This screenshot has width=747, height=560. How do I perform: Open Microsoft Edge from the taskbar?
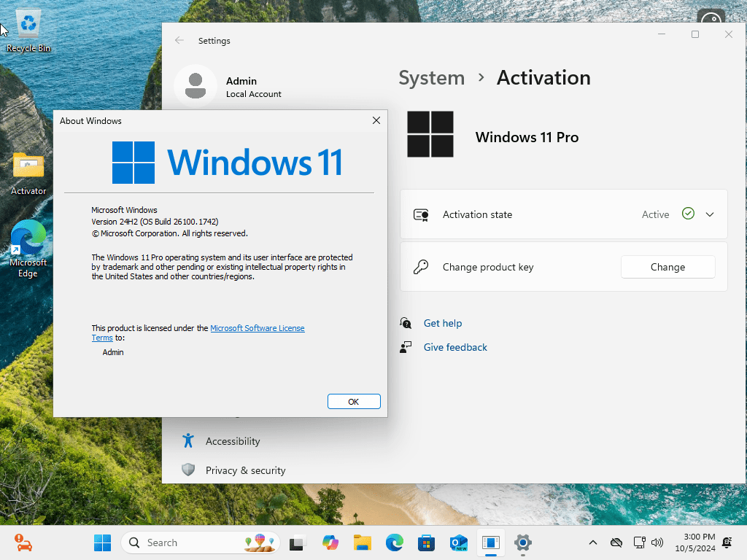[394, 542]
